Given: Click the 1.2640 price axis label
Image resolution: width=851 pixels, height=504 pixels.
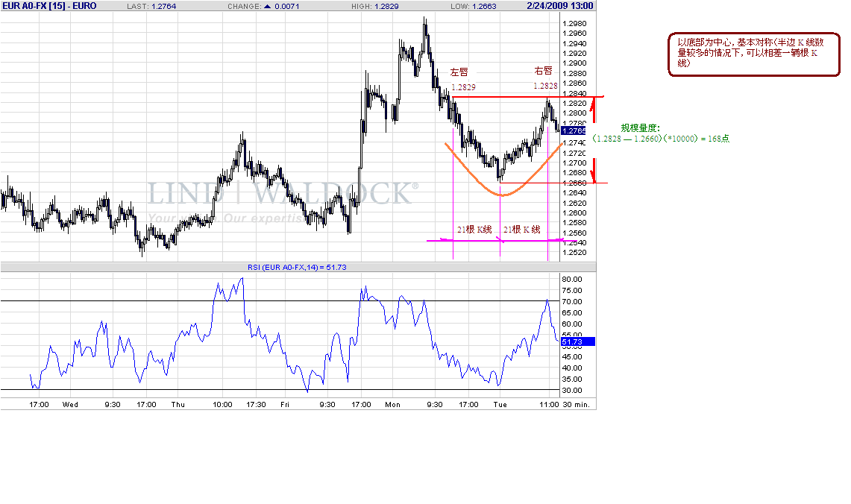Looking at the screenshot, I should pos(574,193).
